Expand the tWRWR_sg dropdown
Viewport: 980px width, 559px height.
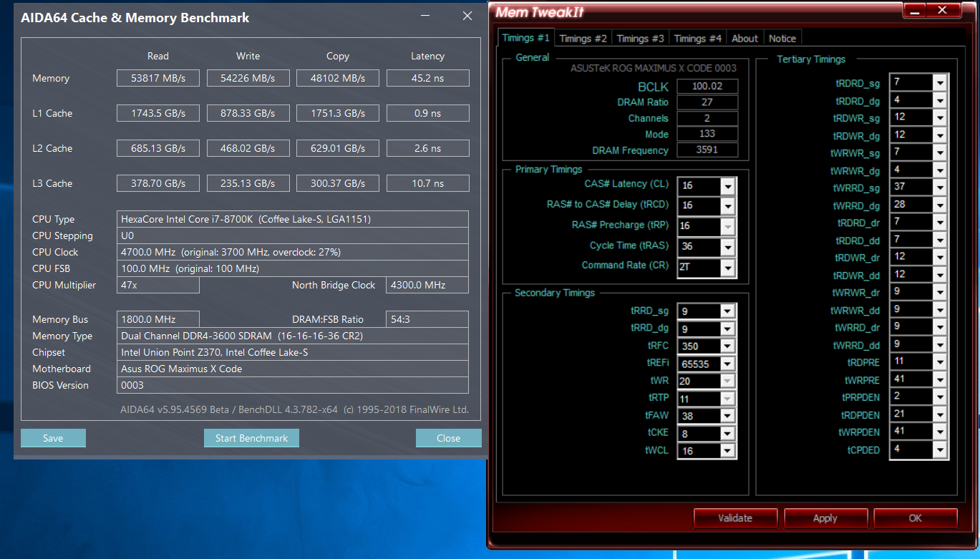pyautogui.click(x=940, y=152)
